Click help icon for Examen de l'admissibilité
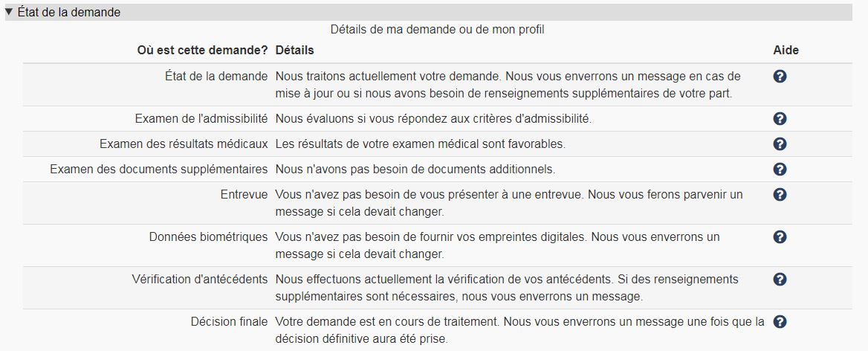The width and height of the screenshot is (868, 351). point(780,119)
